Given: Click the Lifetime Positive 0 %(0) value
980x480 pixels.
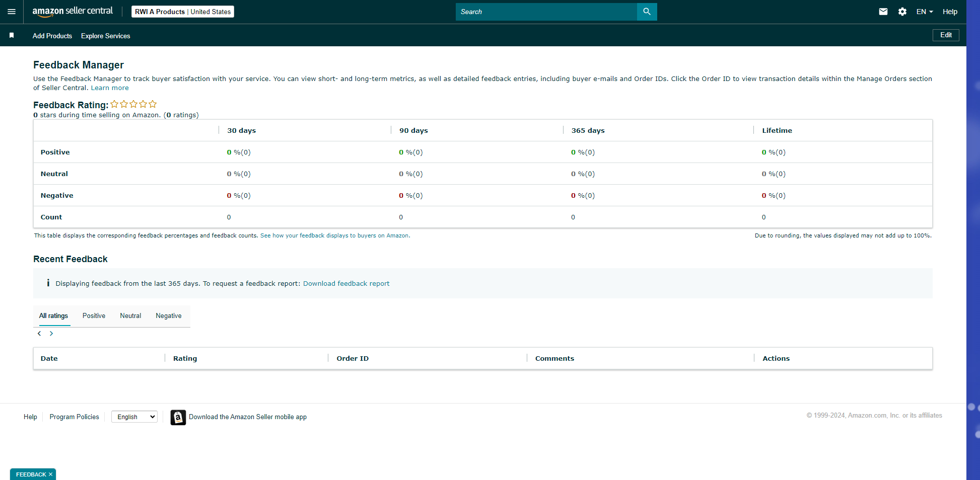Looking at the screenshot, I should tap(774, 152).
